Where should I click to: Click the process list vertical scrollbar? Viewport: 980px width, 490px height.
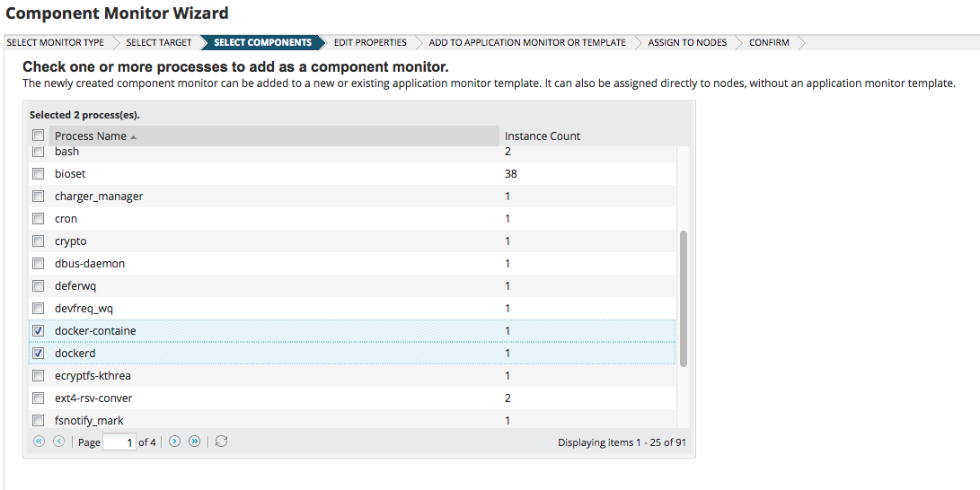point(683,298)
